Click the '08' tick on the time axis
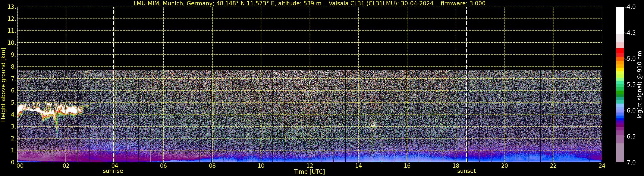This screenshot has height=176, width=644. tap(212, 166)
